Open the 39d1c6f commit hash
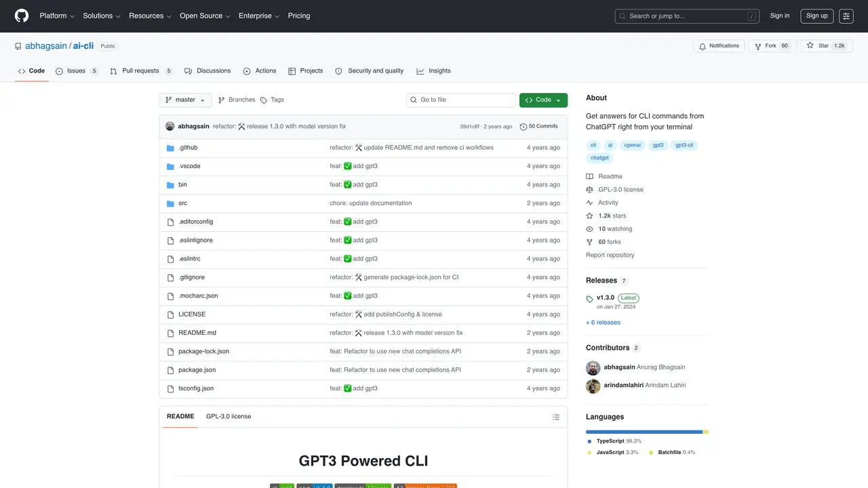The width and height of the screenshot is (868, 488). click(x=470, y=127)
